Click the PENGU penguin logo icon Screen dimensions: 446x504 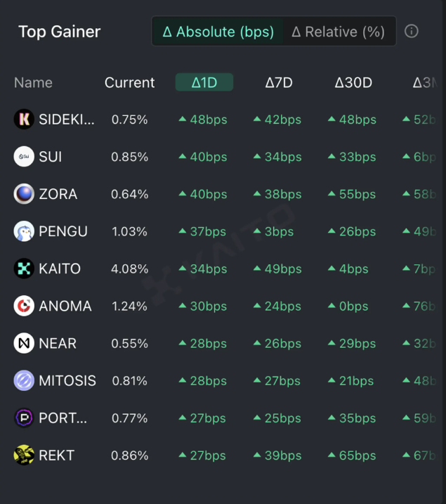pos(24,231)
